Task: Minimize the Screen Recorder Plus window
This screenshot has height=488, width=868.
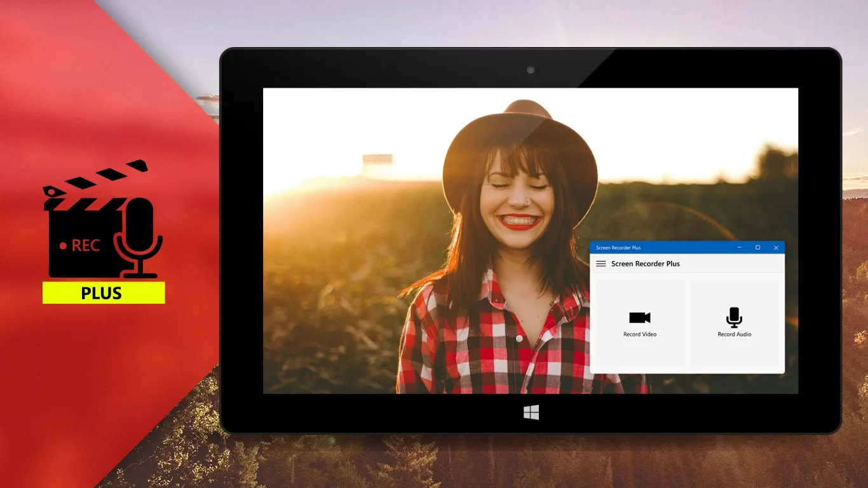Action: click(x=739, y=247)
